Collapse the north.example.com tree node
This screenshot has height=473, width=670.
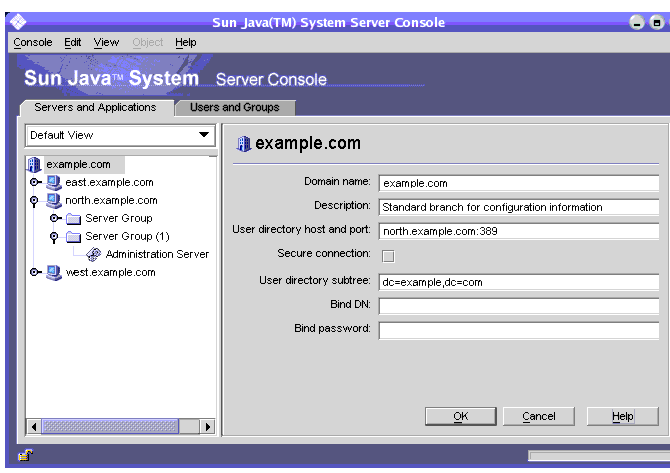point(34,201)
